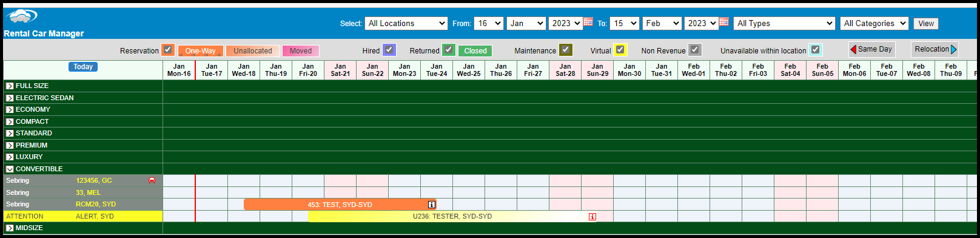Viewport: 980px width, 238px height.
Task: Click the View button
Action: (926, 24)
